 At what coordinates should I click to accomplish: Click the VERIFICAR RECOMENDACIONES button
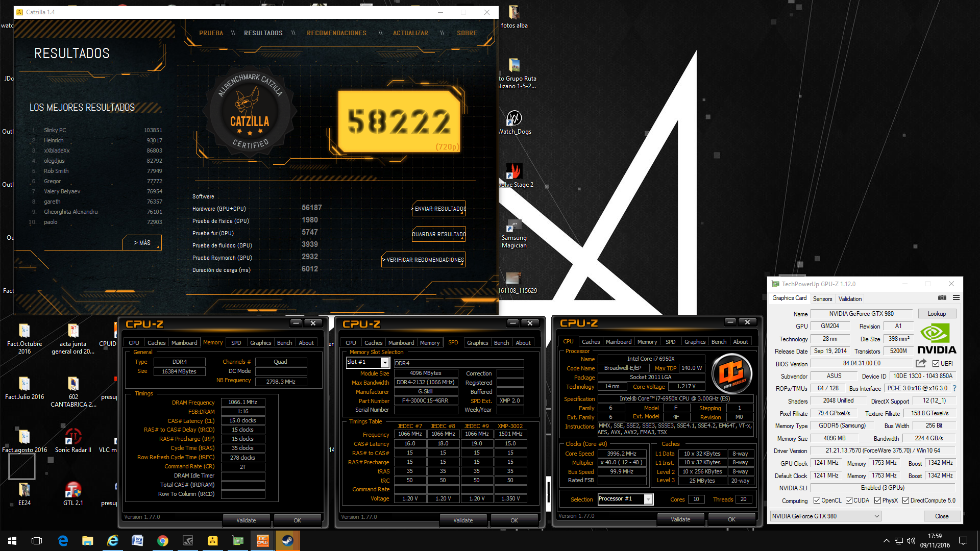424,260
